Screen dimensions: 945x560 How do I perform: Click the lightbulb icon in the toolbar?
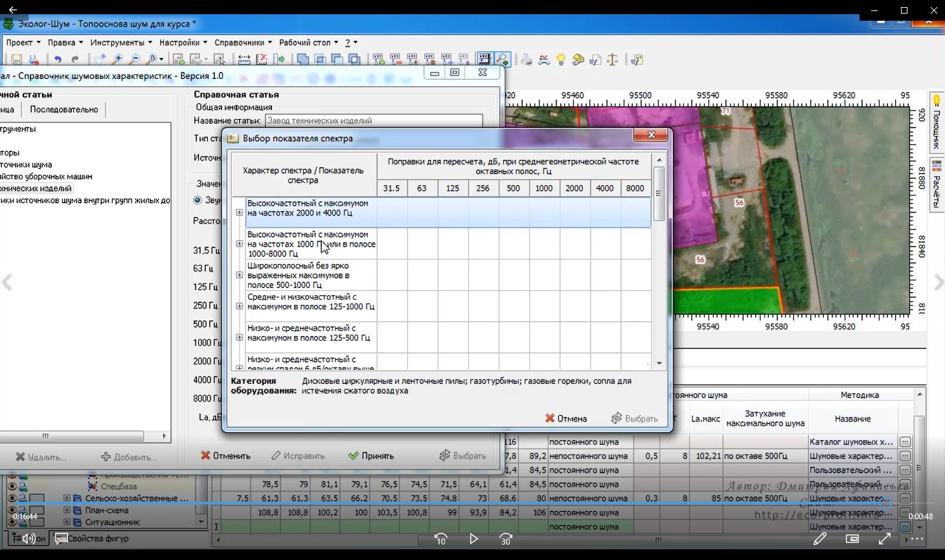coord(561,60)
